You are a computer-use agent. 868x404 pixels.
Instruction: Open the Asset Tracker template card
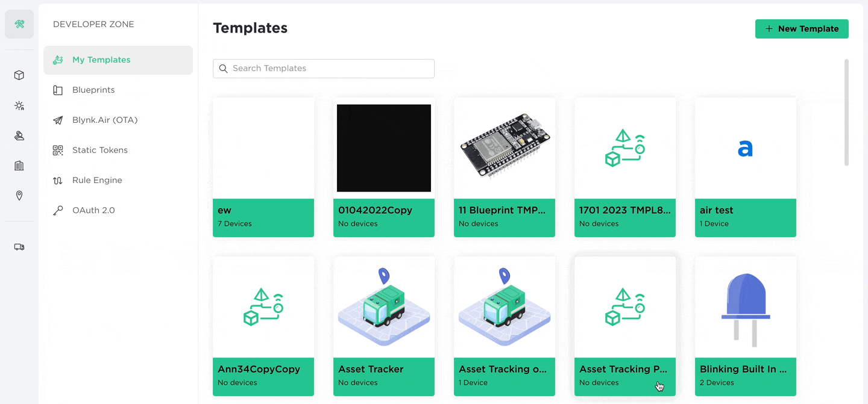[x=384, y=326]
